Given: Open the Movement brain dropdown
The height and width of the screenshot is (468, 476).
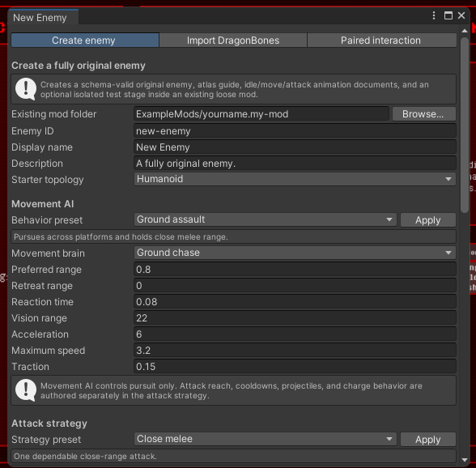Looking at the screenshot, I should click(295, 253).
